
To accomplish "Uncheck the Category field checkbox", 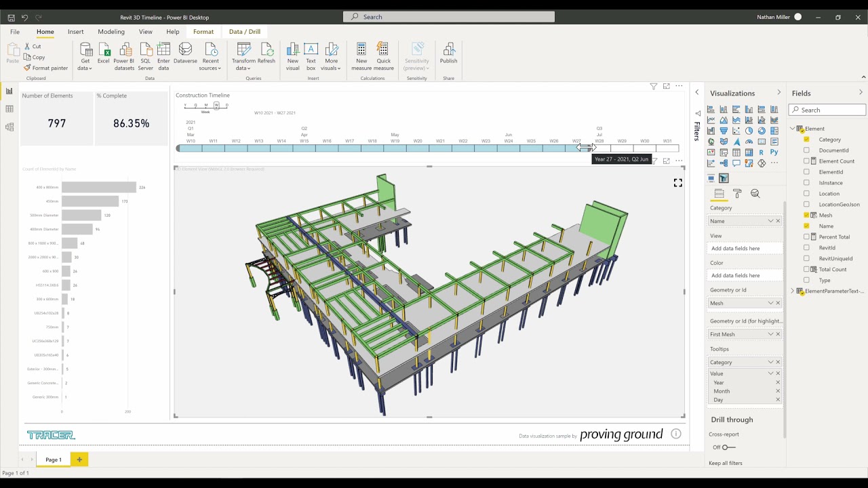I will 806,140.
